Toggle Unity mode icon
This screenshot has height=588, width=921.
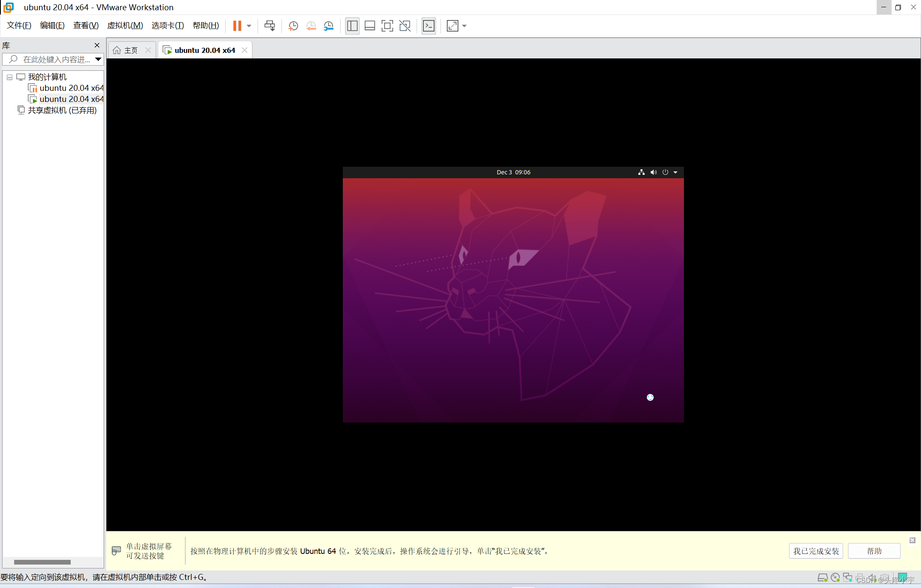405,26
